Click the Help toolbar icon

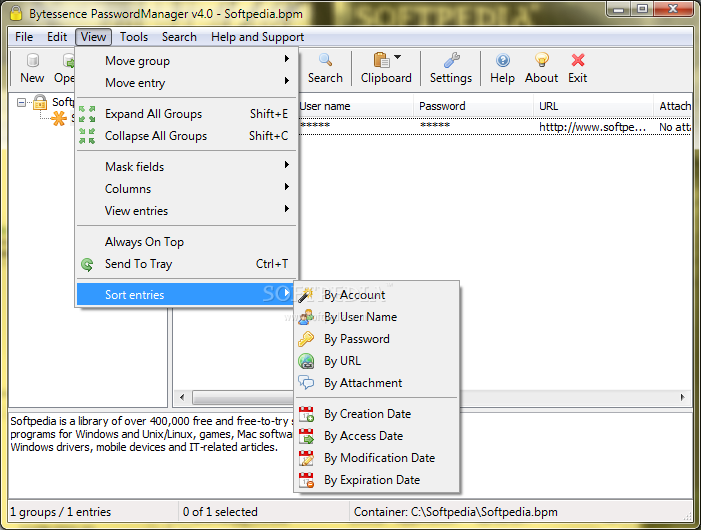click(503, 60)
